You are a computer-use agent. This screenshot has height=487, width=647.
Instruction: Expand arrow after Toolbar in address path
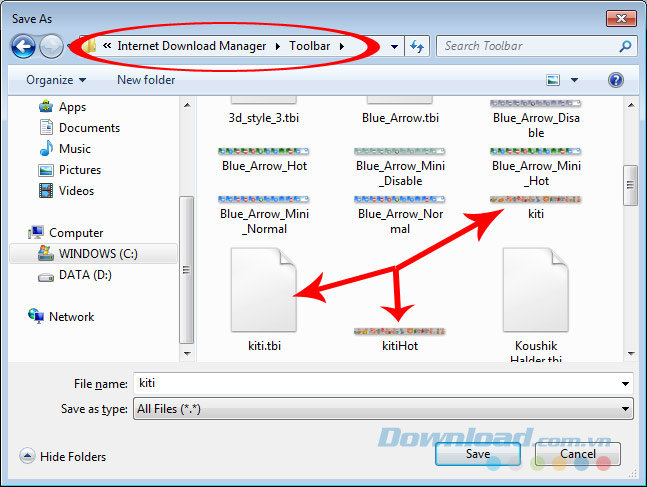click(x=342, y=46)
